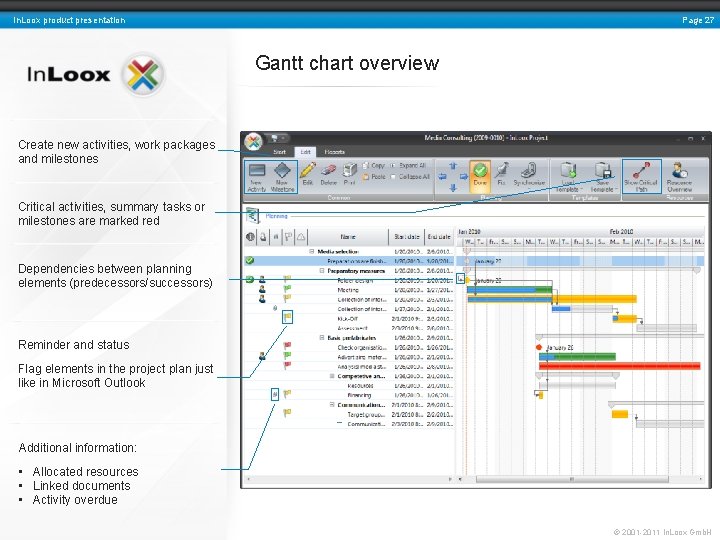The width and height of the screenshot is (720, 540).
Task: Click the resource column header icon
Action: coord(263,237)
